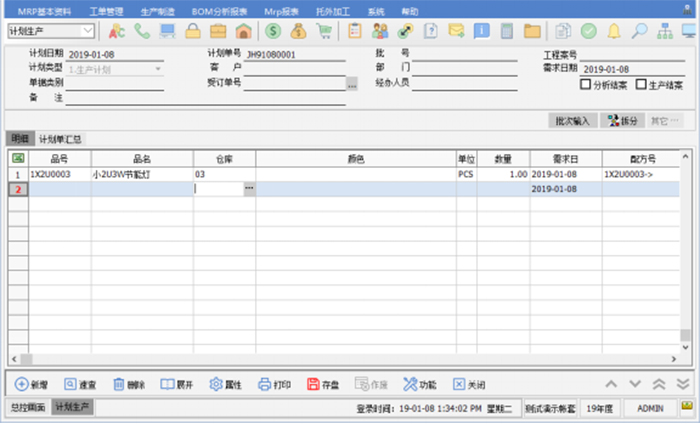The height and width of the screenshot is (424, 700).
Task: Click the phone icon in the toolbar
Action: (142, 31)
